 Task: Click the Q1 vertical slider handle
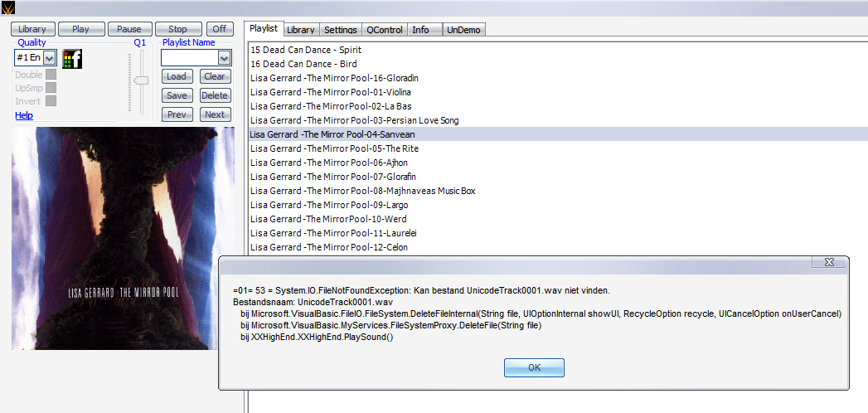(x=141, y=80)
